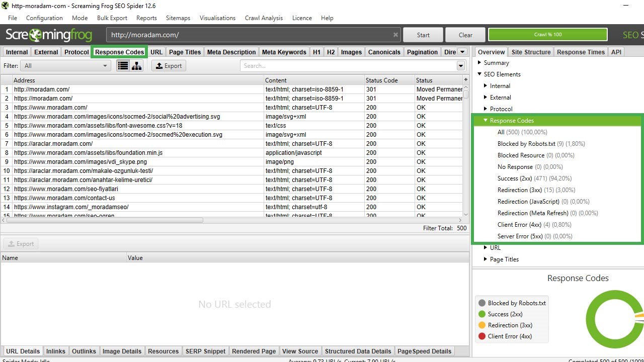The width and height of the screenshot is (644, 362).
Task: Select Blocked by Robots.txt (9) filter
Action: coord(541,144)
